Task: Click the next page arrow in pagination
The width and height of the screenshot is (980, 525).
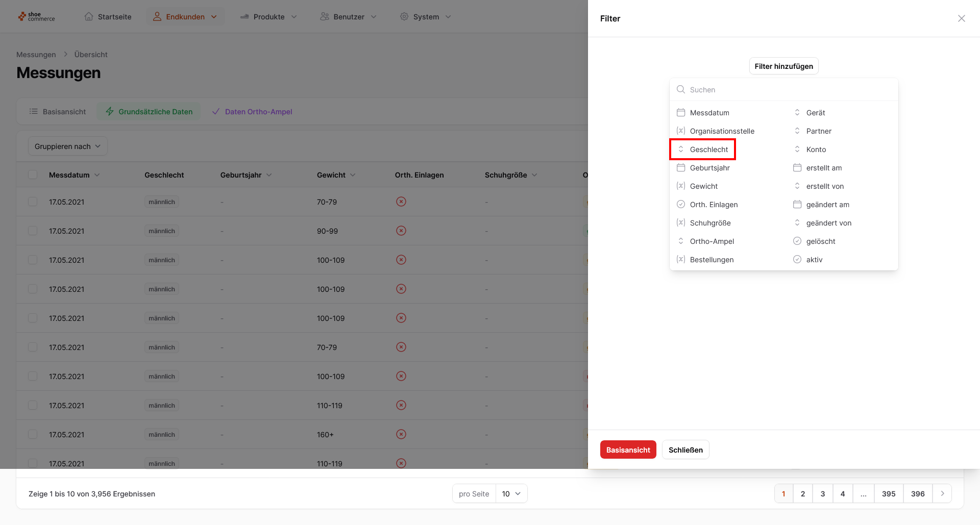Action: coord(942,494)
